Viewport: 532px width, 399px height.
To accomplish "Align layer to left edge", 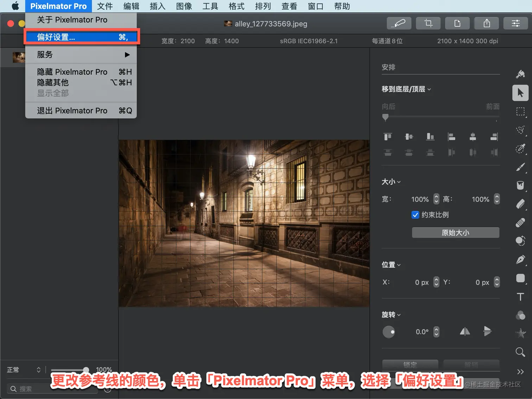I will pos(451,136).
